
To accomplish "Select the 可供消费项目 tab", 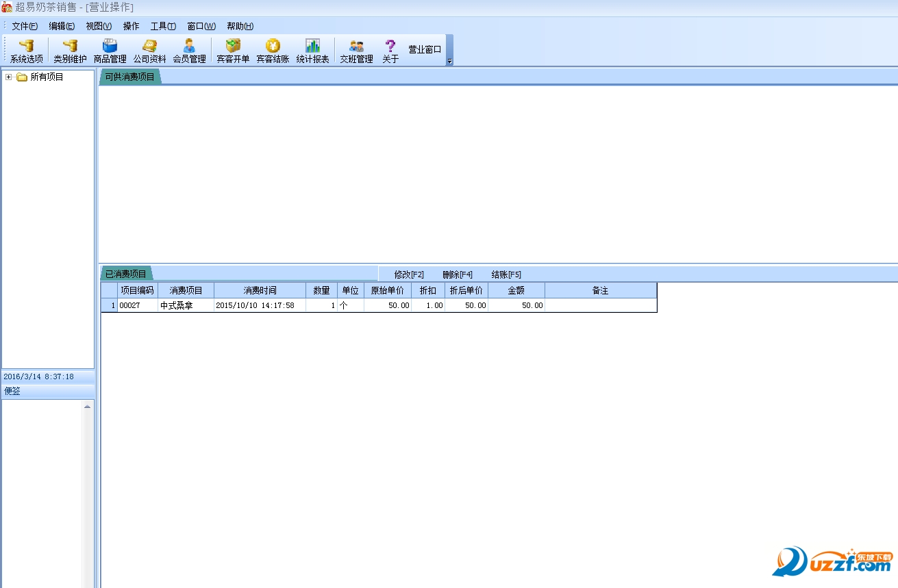I will pos(130,77).
